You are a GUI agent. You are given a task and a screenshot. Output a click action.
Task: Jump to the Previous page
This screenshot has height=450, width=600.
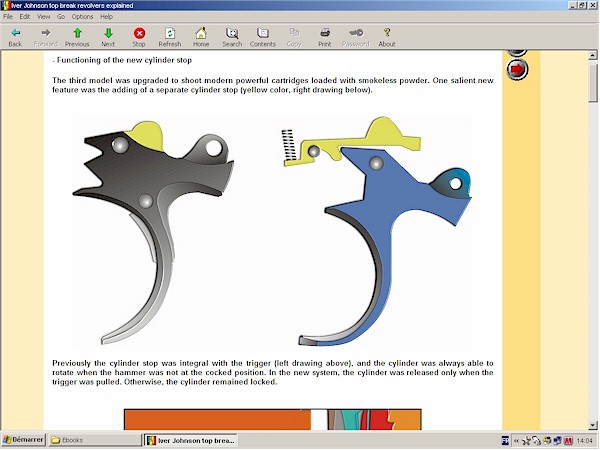77,37
